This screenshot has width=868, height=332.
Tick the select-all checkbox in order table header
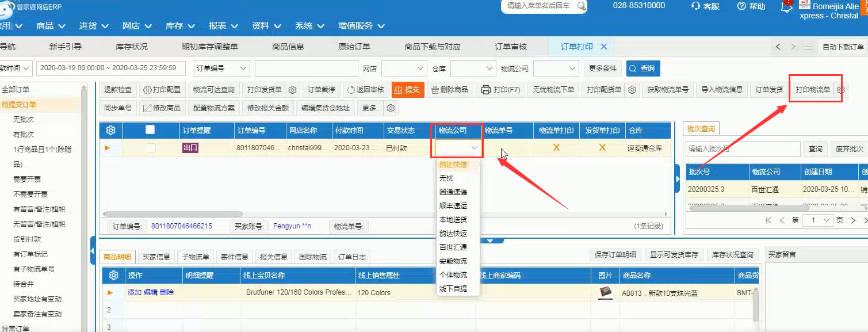(150, 130)
